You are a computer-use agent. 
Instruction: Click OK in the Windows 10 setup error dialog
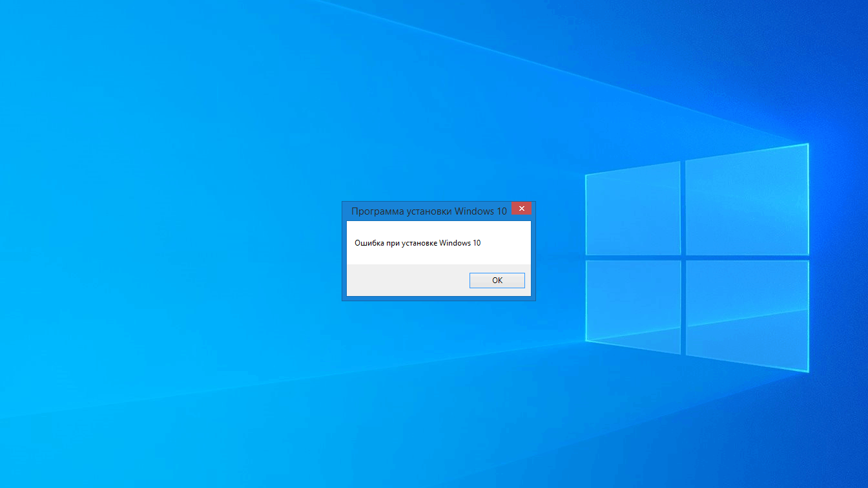(497, 281)
